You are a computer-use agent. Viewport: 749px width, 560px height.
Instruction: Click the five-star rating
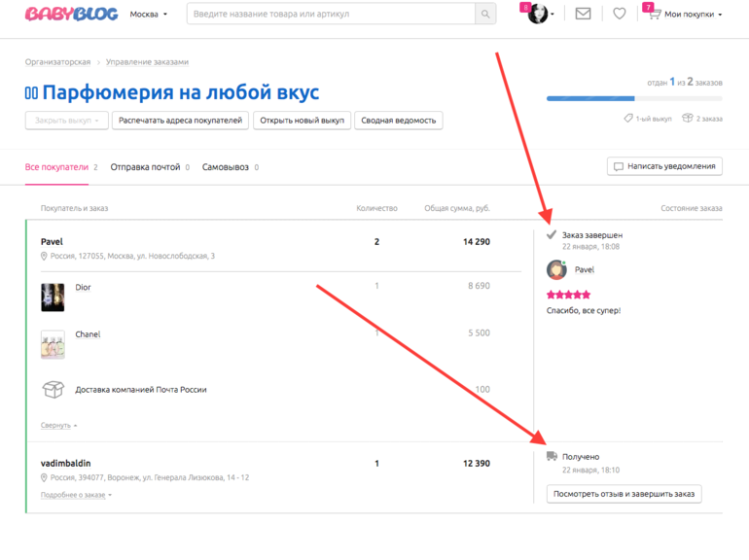[x=569, y=295]
